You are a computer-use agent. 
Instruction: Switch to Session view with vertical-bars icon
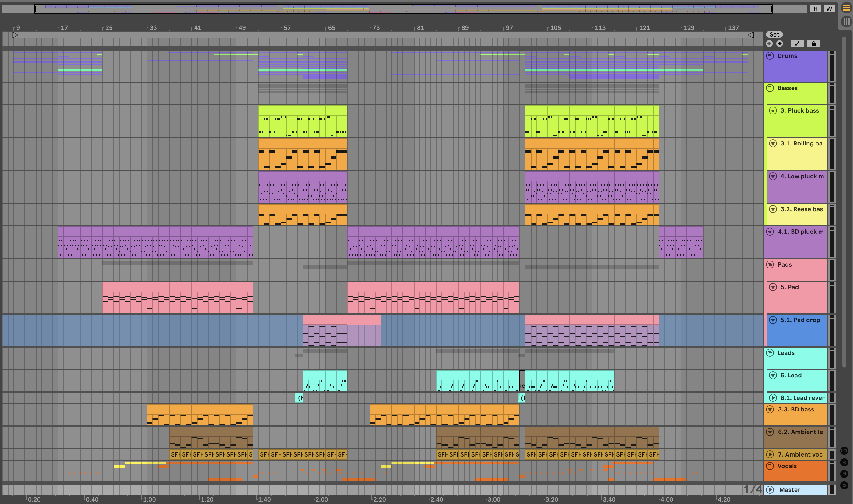pyautogui.click(x=846, y=22)
